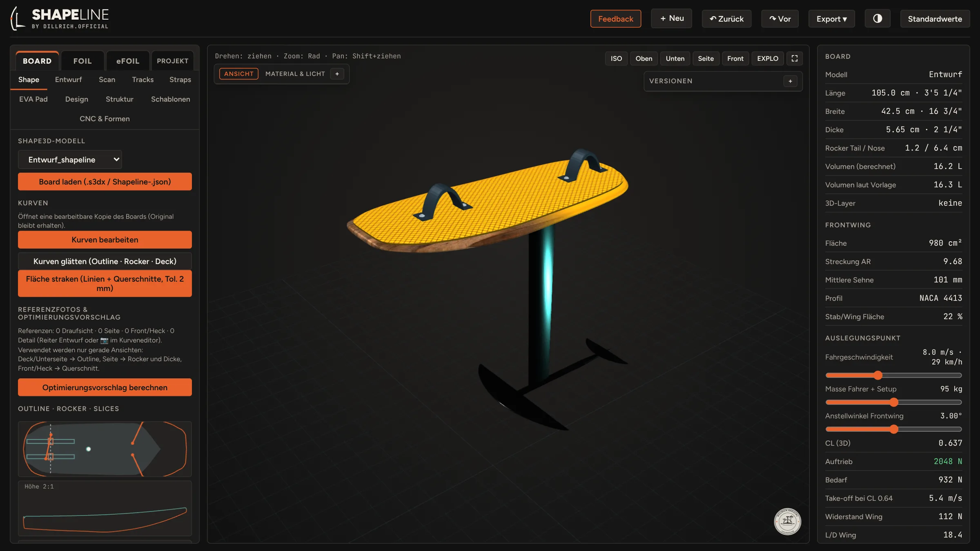Toggle the dark/light contrast theme icon
The image size is (980, 551).
[x=878, y=19]
